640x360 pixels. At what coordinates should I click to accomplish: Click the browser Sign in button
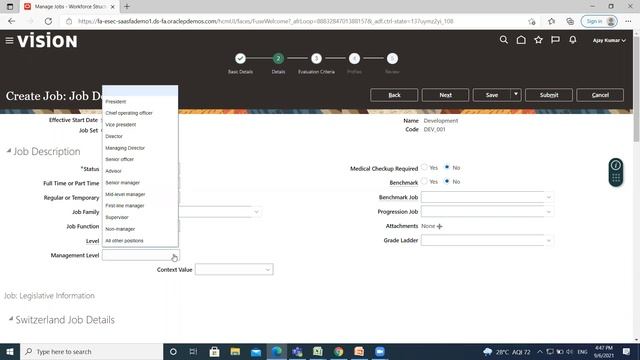click(x=599, y=21)
